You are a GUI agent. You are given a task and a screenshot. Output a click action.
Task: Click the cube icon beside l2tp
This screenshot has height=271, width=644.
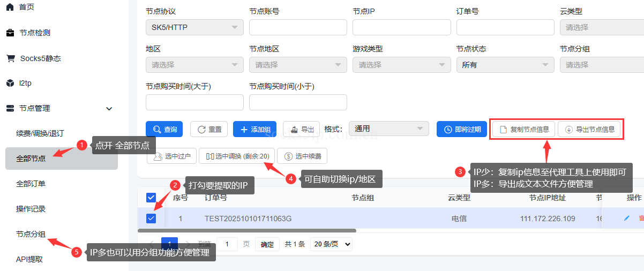[10, 83]
